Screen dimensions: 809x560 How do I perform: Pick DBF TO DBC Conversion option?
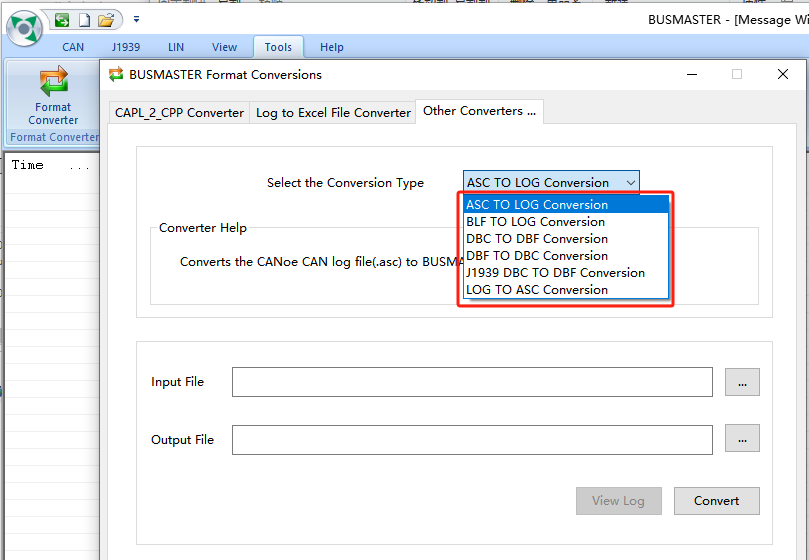coord(566,255)
